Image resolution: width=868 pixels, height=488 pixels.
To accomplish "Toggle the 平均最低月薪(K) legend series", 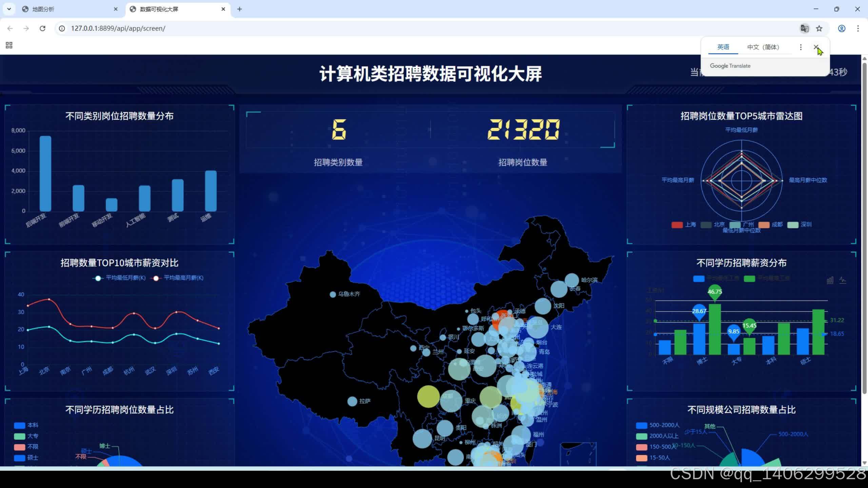I will click(119, 278).
